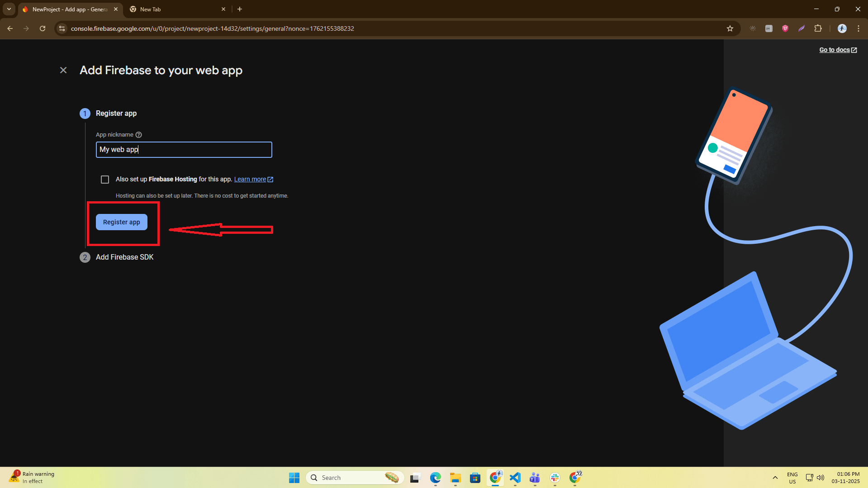Open the Learn more link
Image resolution: width=868 pixels, height=488 pixels.
point(253,179)
